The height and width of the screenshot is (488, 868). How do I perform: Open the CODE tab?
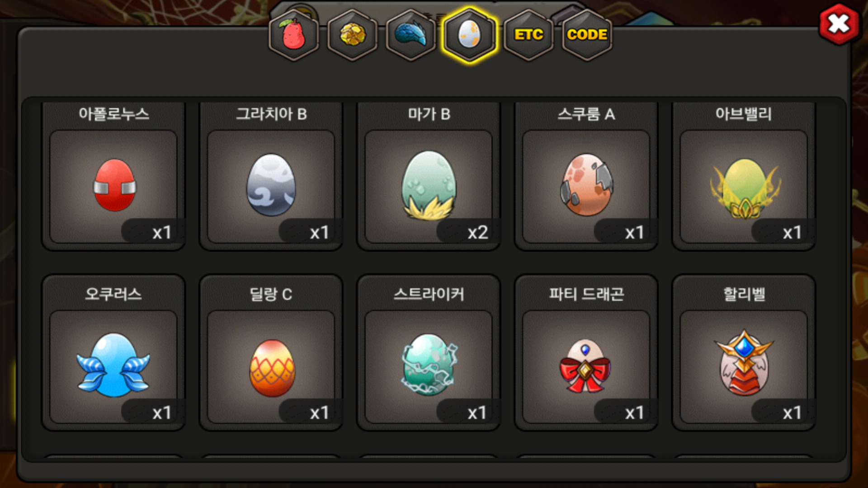click(x=587, y=35)
